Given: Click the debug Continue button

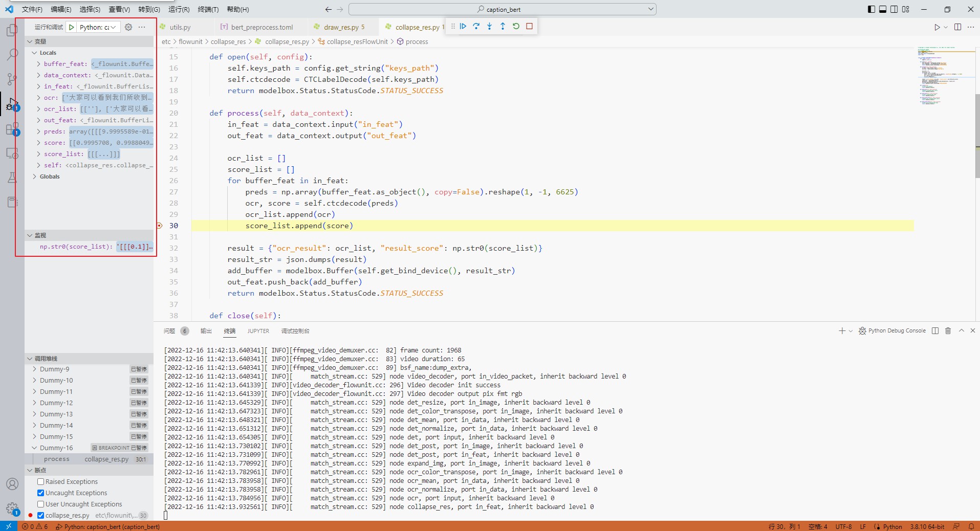Looking at the screenshot, I should 463,26.
